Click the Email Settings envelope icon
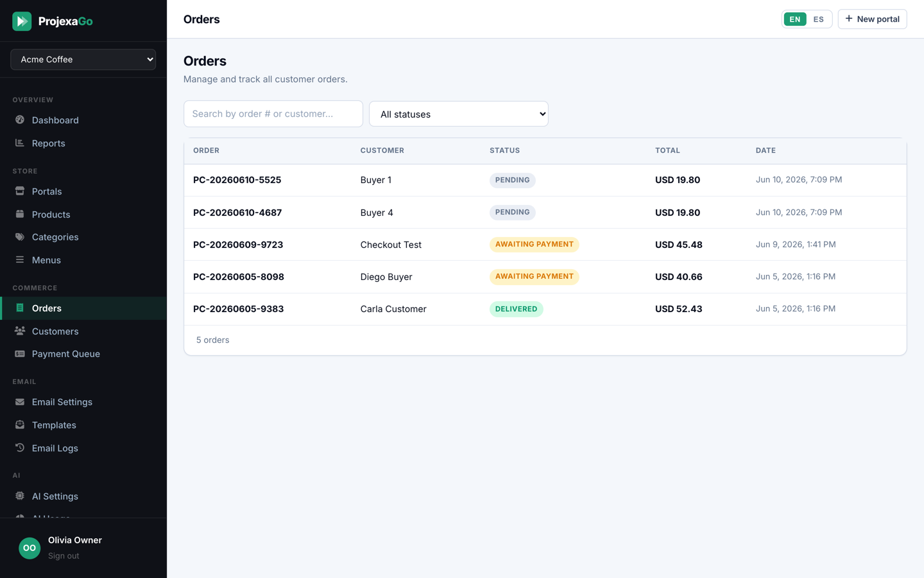 point(20,402)
